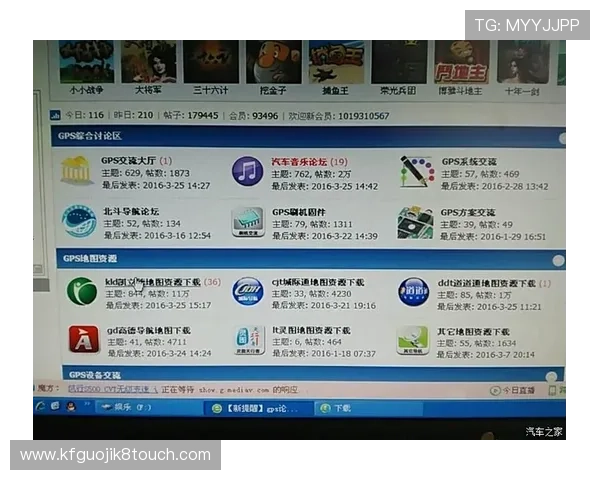Open last post 2016-1-18 07:37 in lt灵图
The image size is (600, 480).
tap(344, 354)
